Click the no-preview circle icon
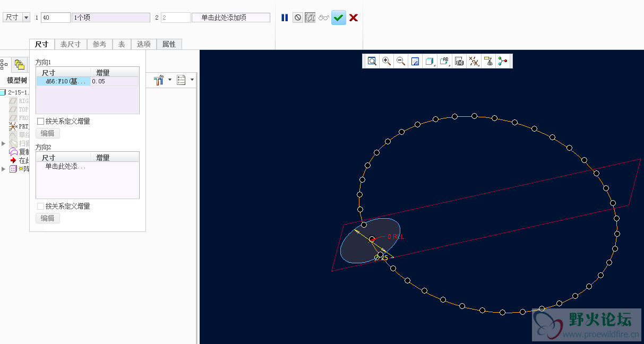The width and height of the screenshot is (644, 344). [298, 18]
